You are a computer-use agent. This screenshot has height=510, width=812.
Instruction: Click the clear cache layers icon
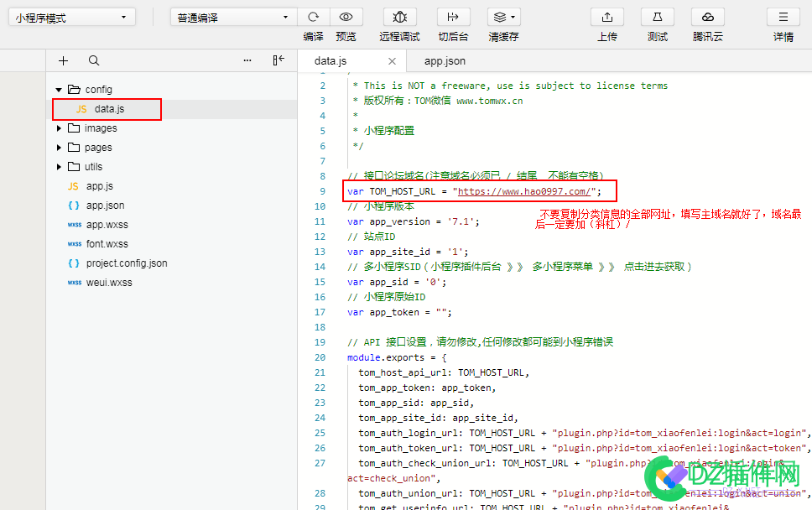(x=500, y=17)
